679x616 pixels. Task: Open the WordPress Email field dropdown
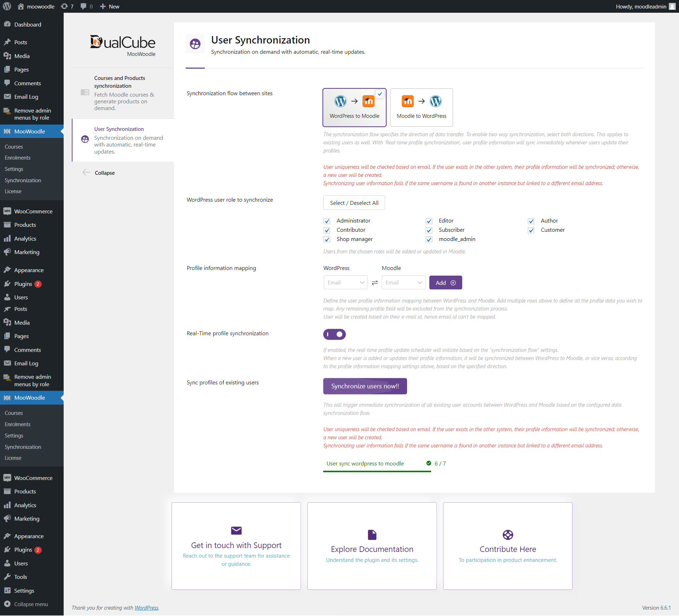tap(346, 282)
